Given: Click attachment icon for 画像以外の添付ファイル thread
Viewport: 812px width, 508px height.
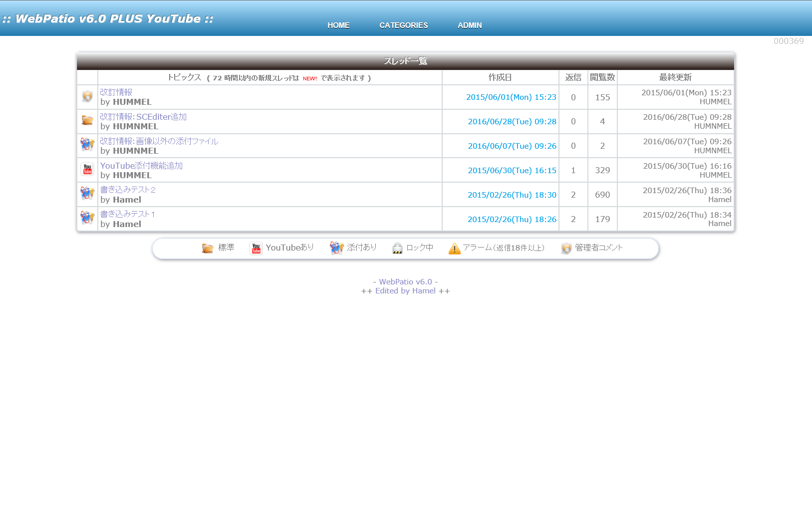Looking at the screenshot, I should point(87,145).
